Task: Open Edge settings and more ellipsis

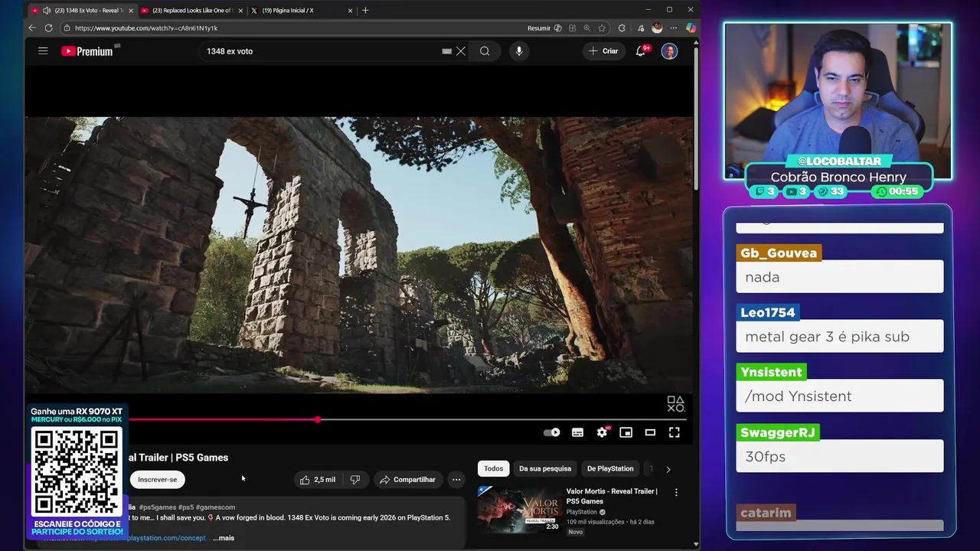Action: coord(674,28)
